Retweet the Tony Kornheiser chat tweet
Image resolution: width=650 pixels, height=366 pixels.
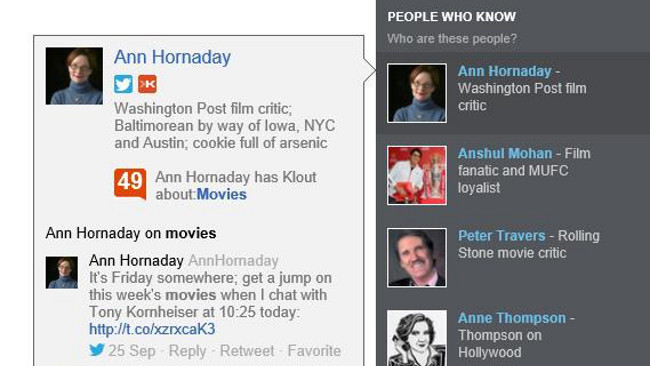[x=247, y=351]
